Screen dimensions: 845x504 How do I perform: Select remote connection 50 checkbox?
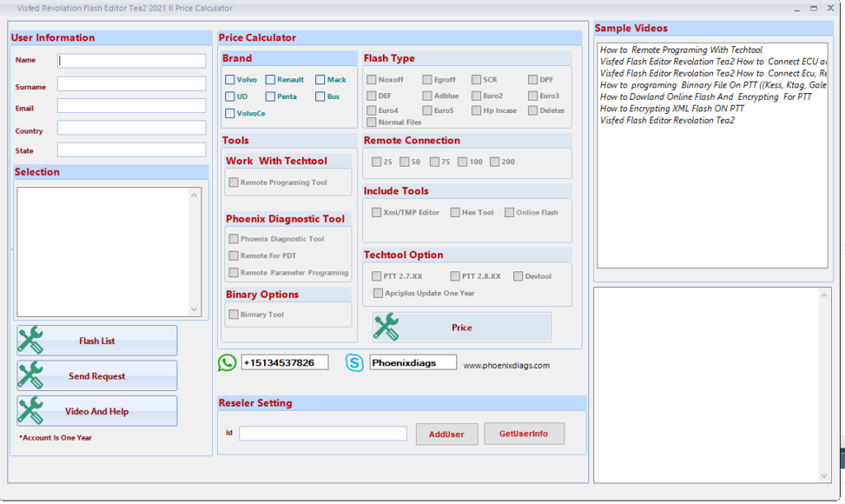(x=404, y=162)
